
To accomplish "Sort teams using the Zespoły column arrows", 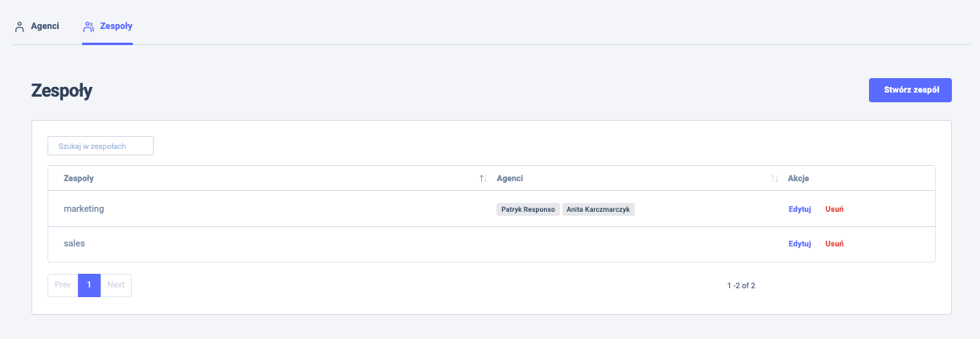I will [x=483, y=178].
